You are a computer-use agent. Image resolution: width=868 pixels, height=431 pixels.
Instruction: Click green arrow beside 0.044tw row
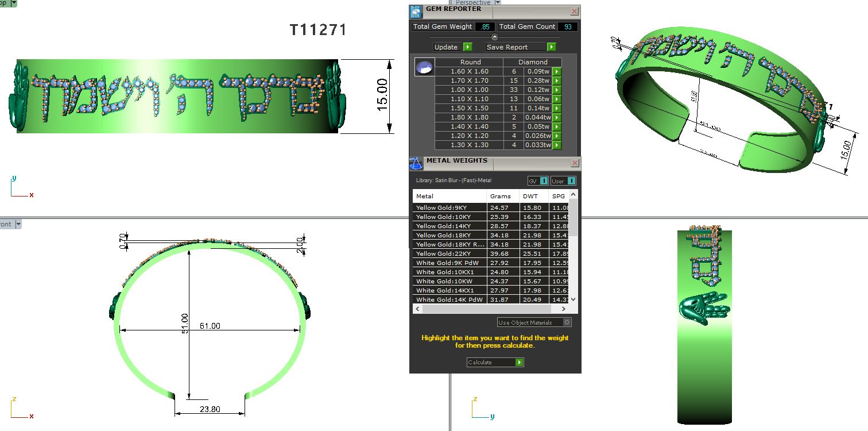(x=556, y=117)
